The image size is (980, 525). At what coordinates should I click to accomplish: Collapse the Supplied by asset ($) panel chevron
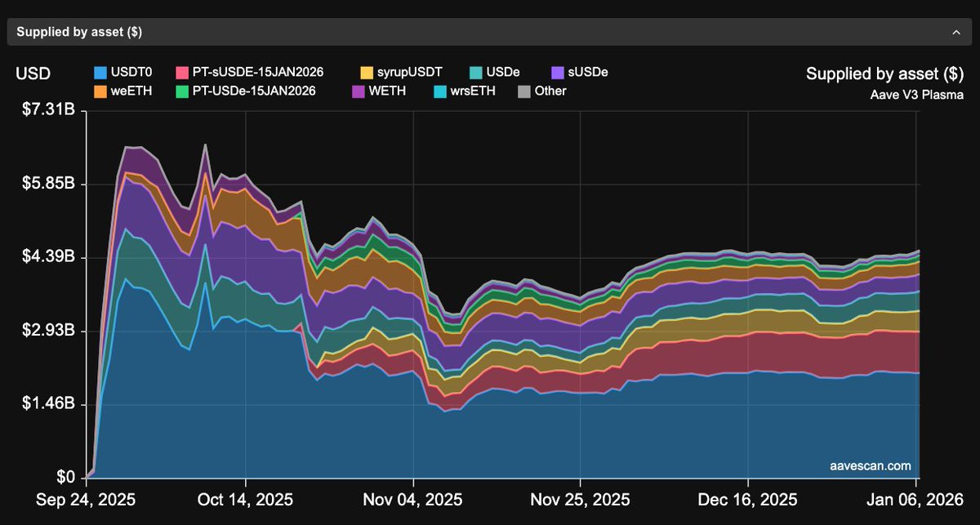click(955, 32)
